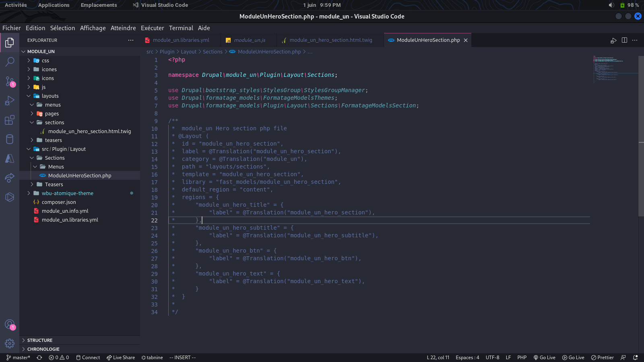Expand the pages folder
Image resolution: width=644 pixels, height=362 pixels.
(80, 114)
